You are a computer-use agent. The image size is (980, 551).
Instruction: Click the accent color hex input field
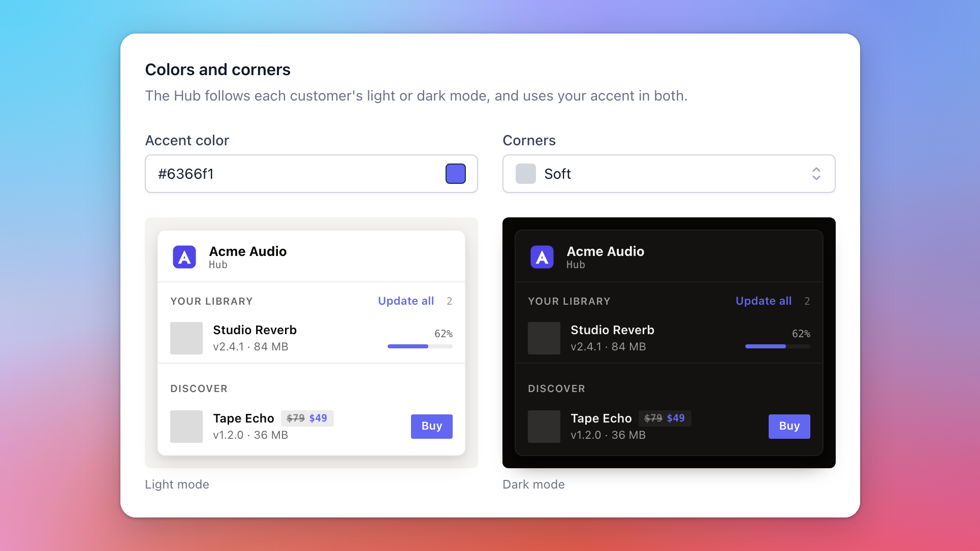311,174
